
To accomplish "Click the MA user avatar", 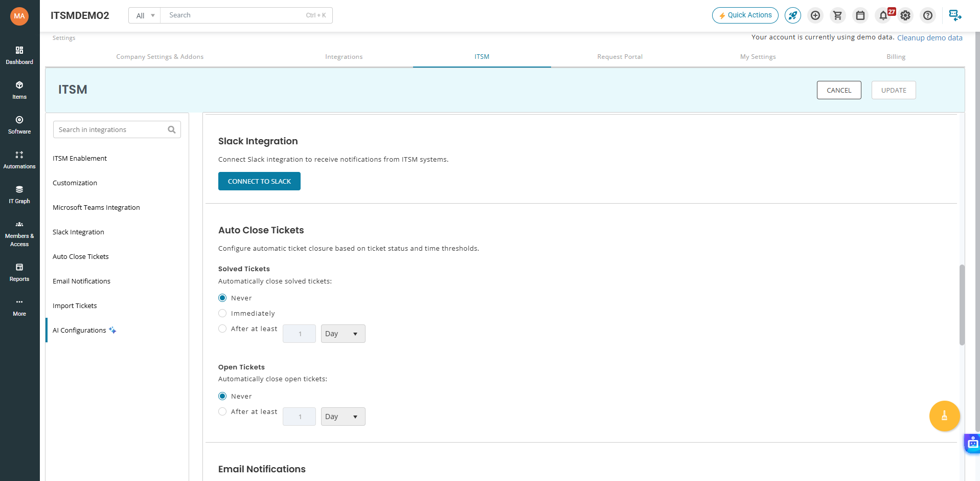I will point(19,16).
